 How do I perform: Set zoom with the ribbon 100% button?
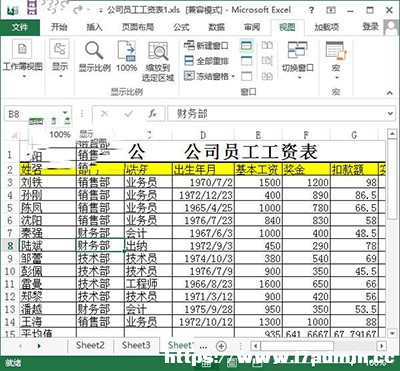pyautogui.click(x=127, y=57)
